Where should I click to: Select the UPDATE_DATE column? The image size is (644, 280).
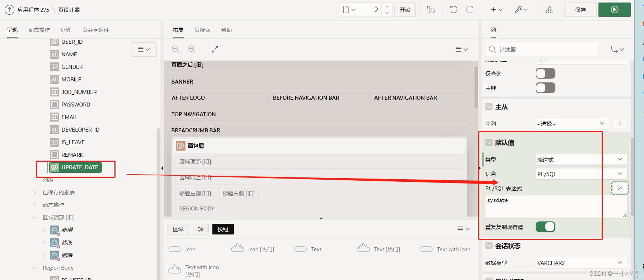point(76,167)
